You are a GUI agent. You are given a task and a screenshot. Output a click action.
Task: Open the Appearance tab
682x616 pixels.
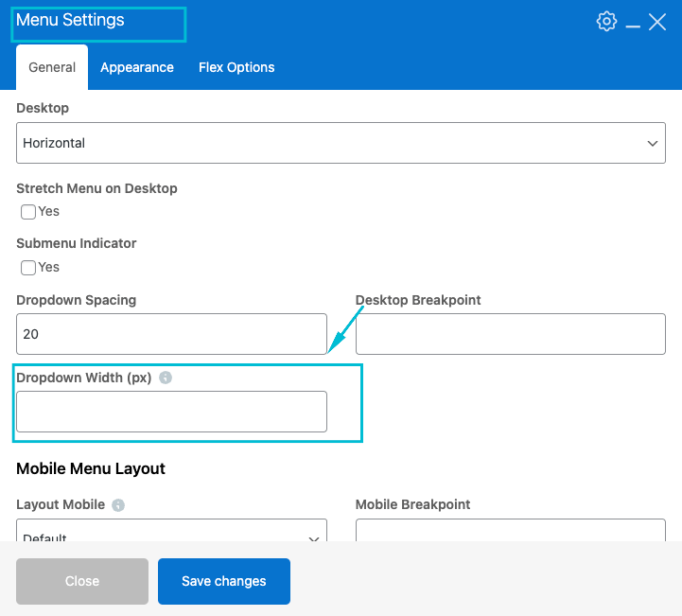(x=137, y=67)
